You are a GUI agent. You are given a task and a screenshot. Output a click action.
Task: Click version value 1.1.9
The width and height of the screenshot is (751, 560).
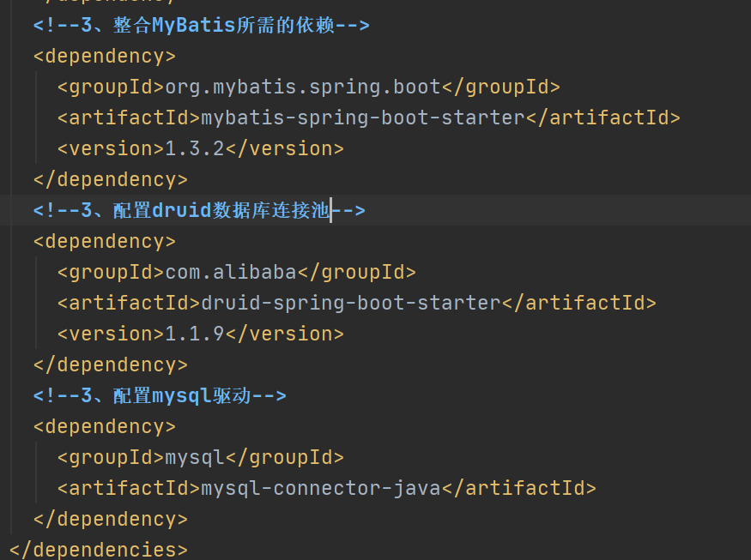coord(195,334)
